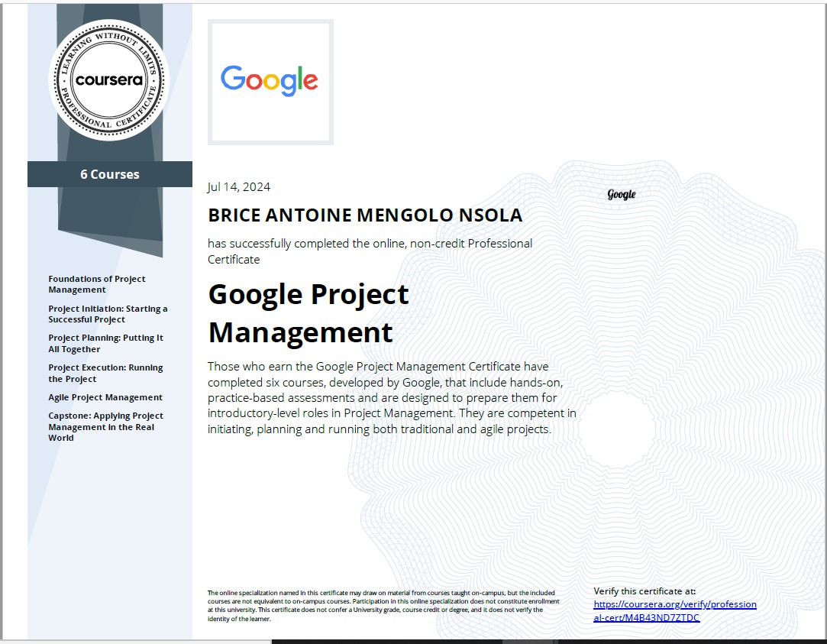The height and width of the screenshot is (644, 827).
Task: Select the Coursera professional certificate seal
Action: click(108, 80)
